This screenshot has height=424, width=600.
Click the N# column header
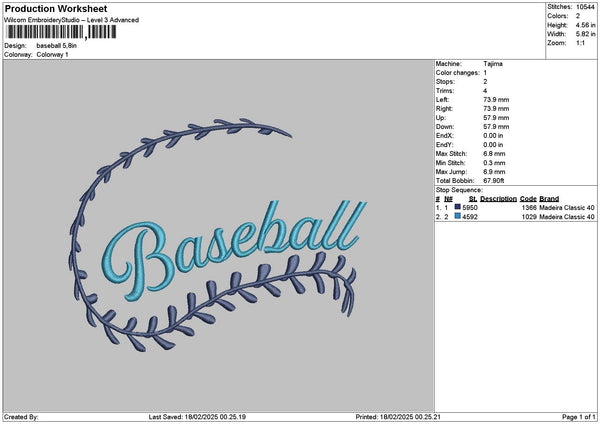[449, 198]
